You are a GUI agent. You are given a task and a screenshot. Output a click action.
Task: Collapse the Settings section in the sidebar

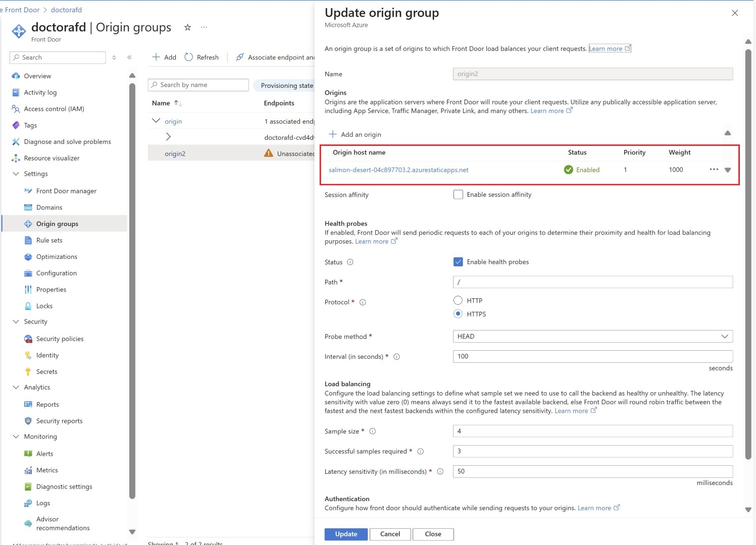pos(16,174)
